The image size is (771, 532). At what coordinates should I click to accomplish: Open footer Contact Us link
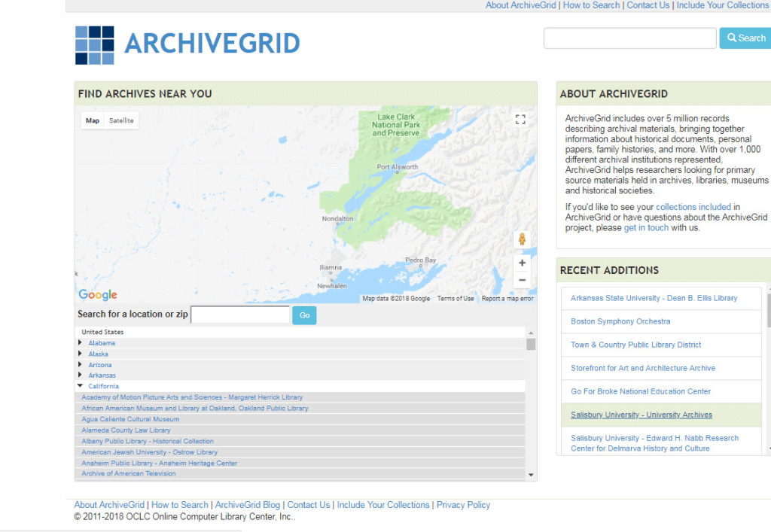pos(308,505)
